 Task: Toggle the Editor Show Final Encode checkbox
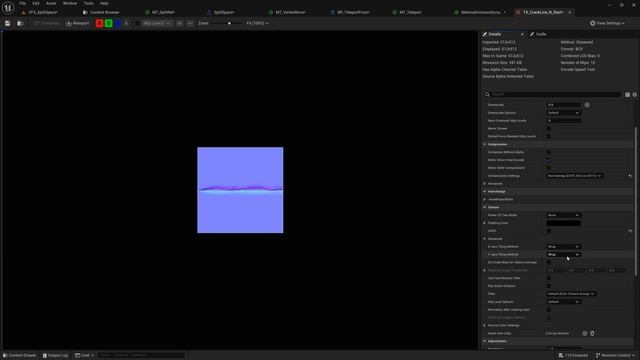click(x=549, y=160)
